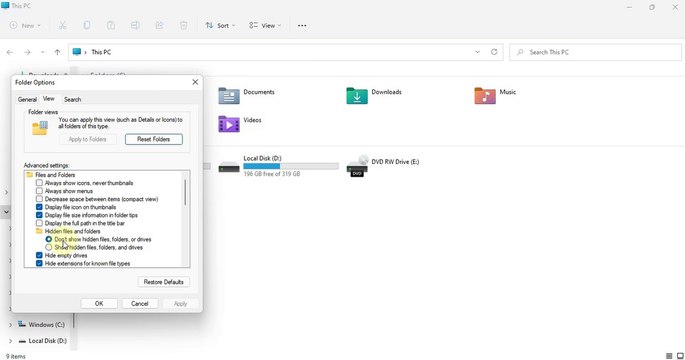Click the Delete trash icon in toolbar
Viewport: 685px width, 360px height.
pos(183,25)
